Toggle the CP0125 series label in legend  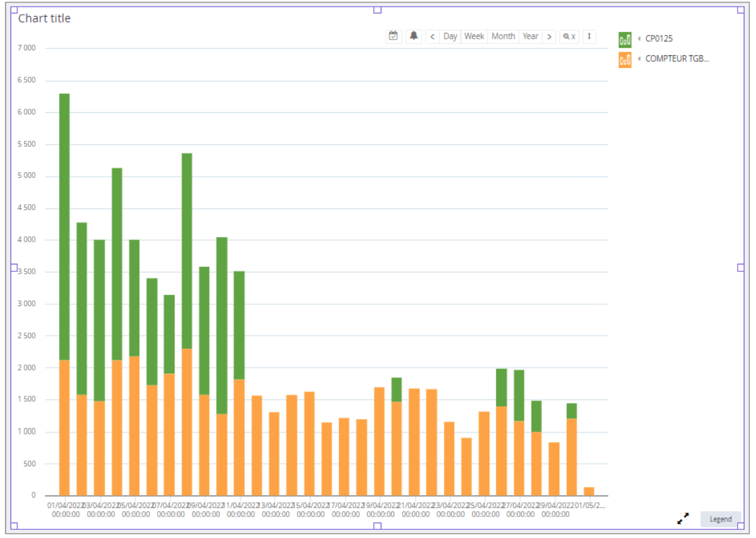[659, 39]
